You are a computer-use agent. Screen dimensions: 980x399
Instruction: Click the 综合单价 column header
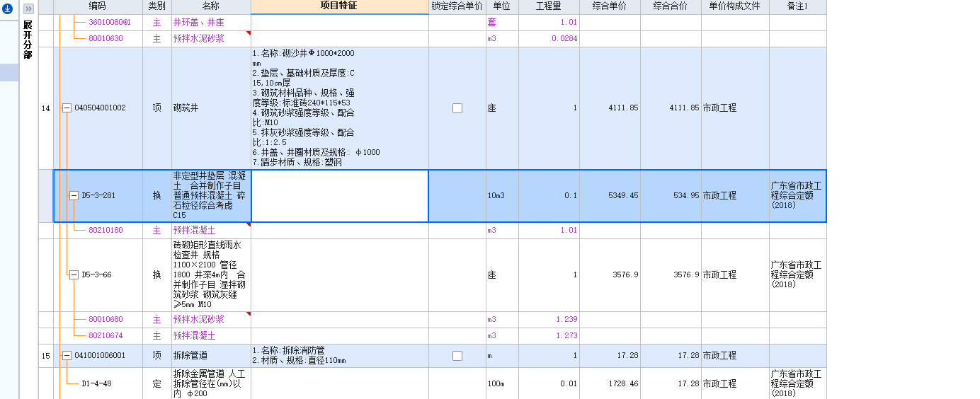[610, 6]
